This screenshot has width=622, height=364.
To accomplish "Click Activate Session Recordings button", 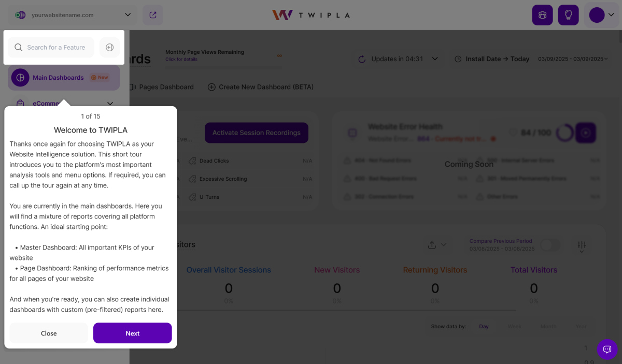I will pos(256,133).
